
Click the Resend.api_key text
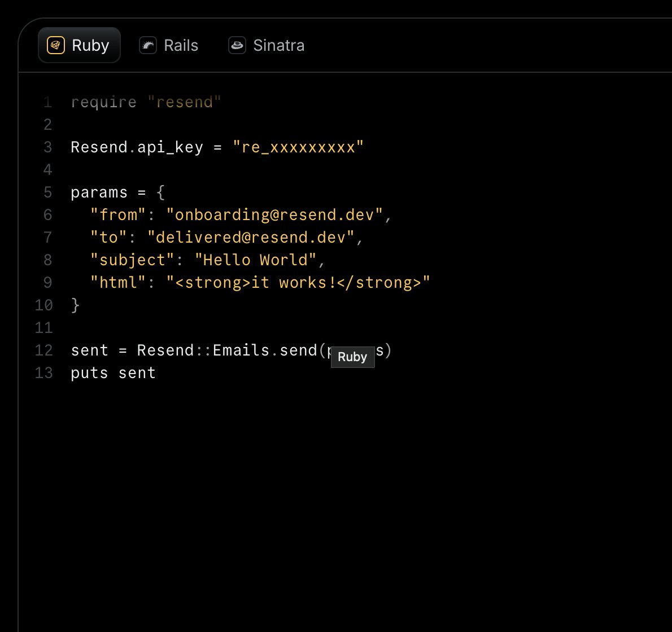pos(137,147)
